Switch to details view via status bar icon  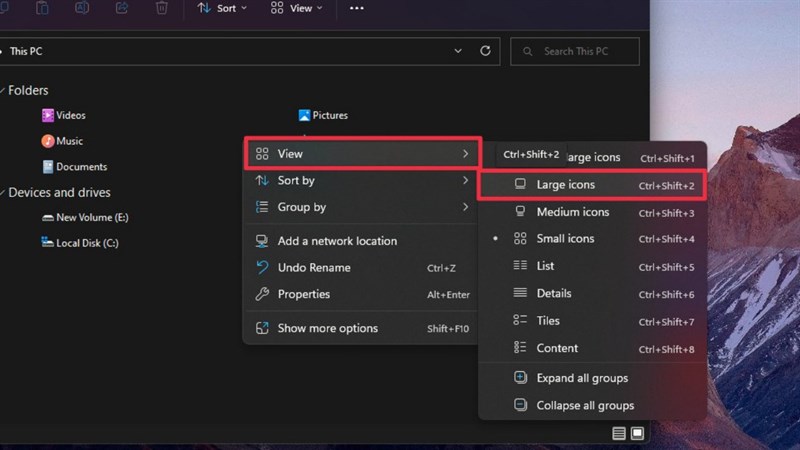(x=618, y=433)
